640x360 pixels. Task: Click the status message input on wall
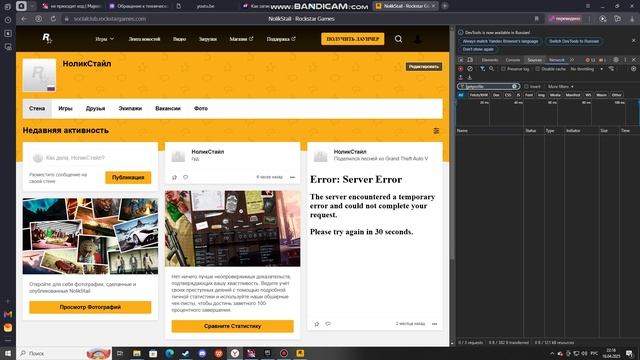pos(90,158)
